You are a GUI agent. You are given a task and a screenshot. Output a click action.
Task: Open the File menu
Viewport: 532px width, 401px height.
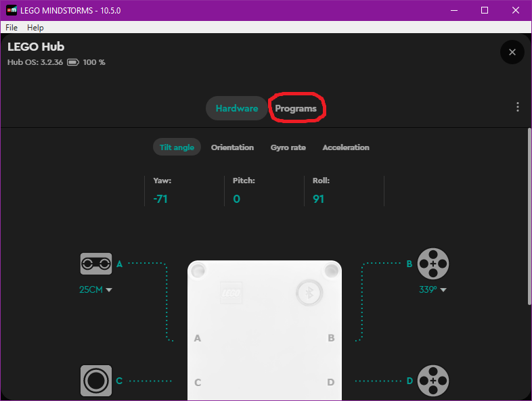(x=12, y=28)
